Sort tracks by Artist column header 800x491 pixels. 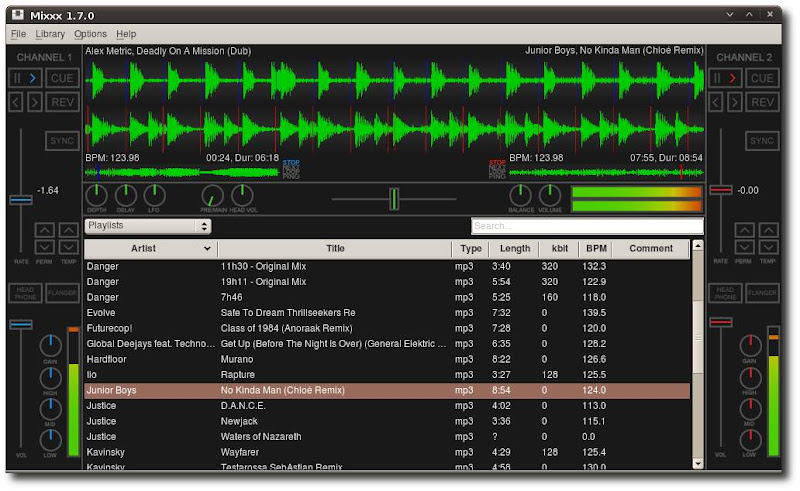[x=151, y=249]
